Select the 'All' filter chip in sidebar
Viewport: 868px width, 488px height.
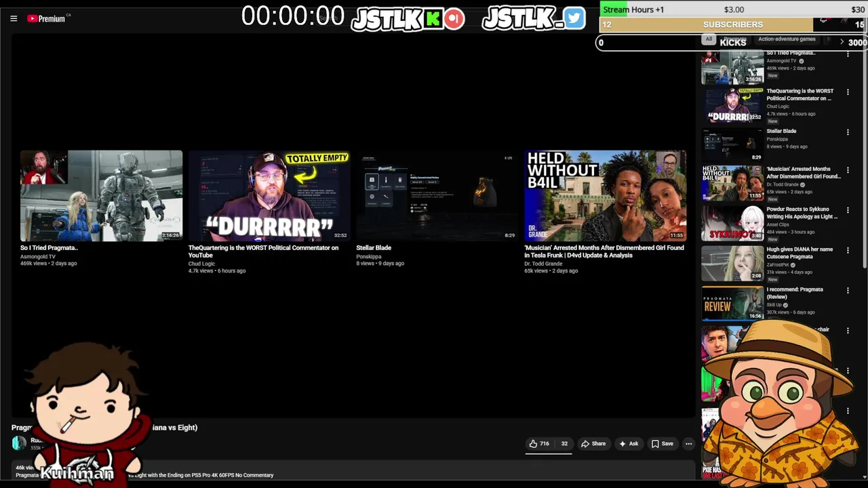(709, 39)
